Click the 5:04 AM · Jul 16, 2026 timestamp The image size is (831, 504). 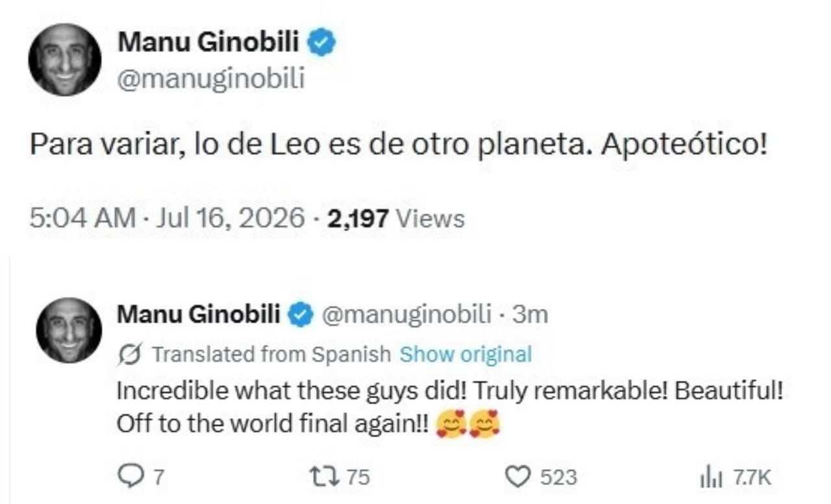point(167,218)
